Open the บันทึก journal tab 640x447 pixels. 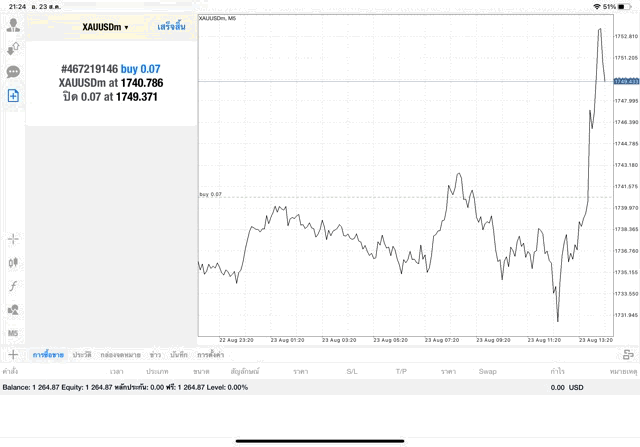179,355
